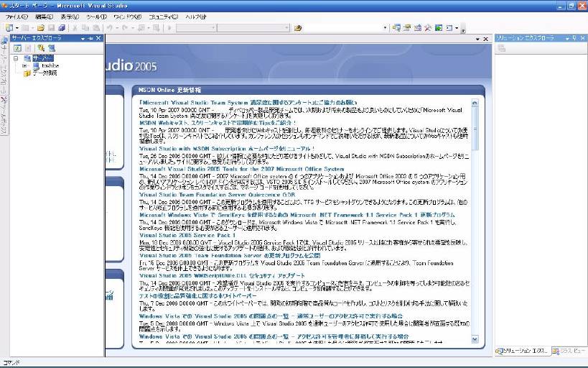Click the Refresh icon in Server Explorer
Image resolution: width=588 pixels, height=368 pixels.
click(17, 48)
